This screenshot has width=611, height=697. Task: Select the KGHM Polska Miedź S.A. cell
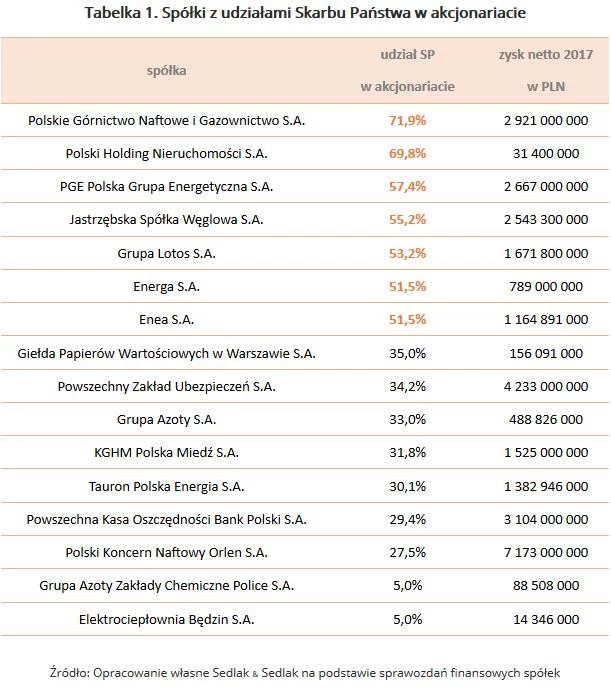(166, 453)
